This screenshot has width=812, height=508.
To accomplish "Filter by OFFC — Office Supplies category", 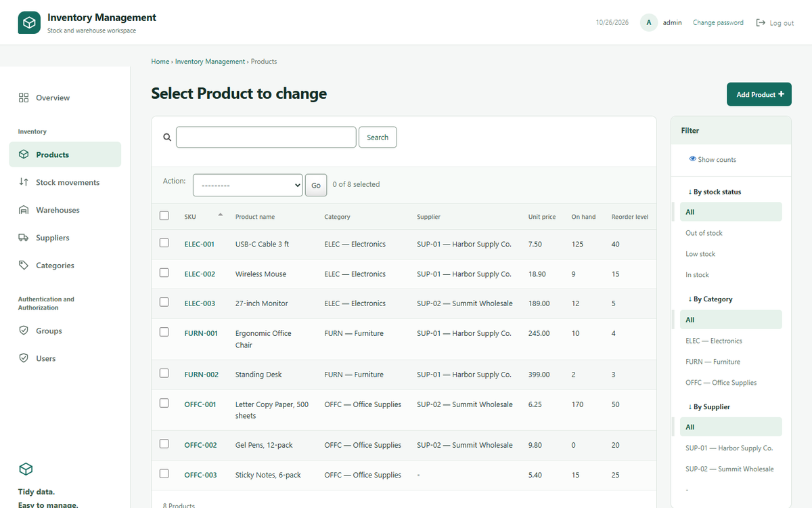I will 721,383.
